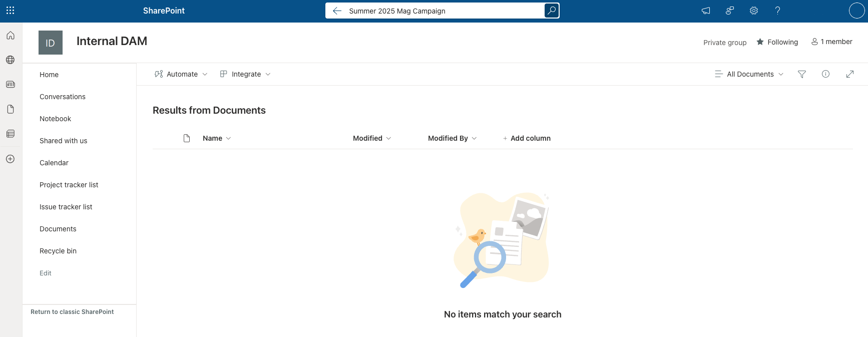
Task: Open the All Documents view switcher
Action: (x=749, y=74)
